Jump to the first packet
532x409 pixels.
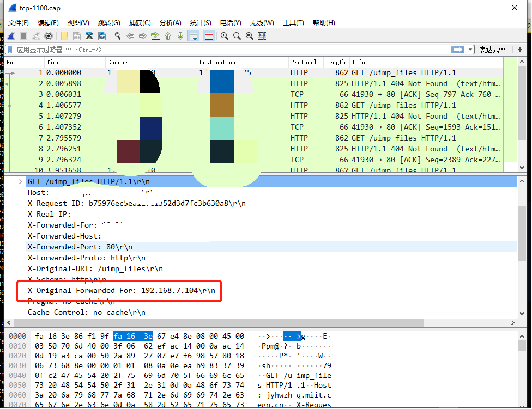click(168, 36)
